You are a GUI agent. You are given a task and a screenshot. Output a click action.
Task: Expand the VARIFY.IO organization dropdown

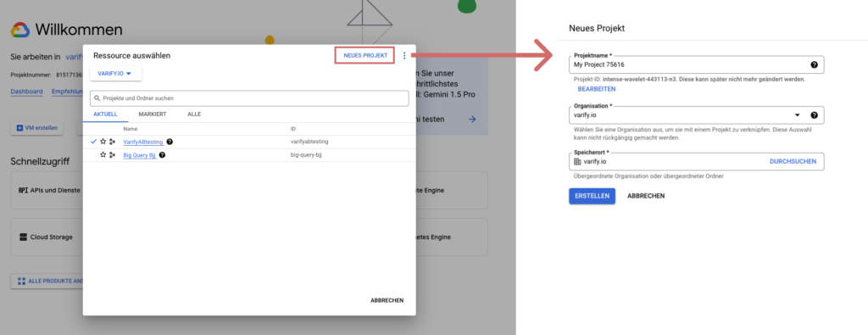click(x=115, y=74)
